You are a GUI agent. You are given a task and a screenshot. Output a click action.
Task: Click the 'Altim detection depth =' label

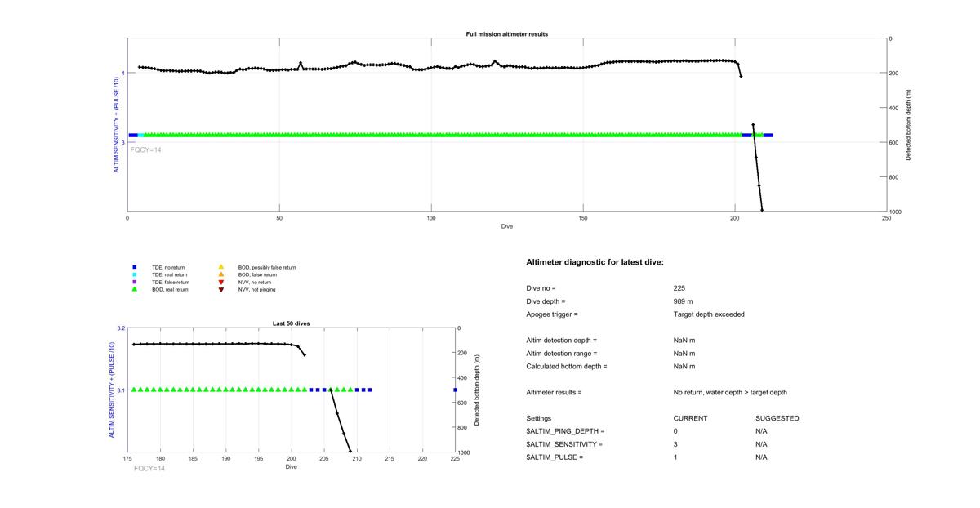(562, 341)
